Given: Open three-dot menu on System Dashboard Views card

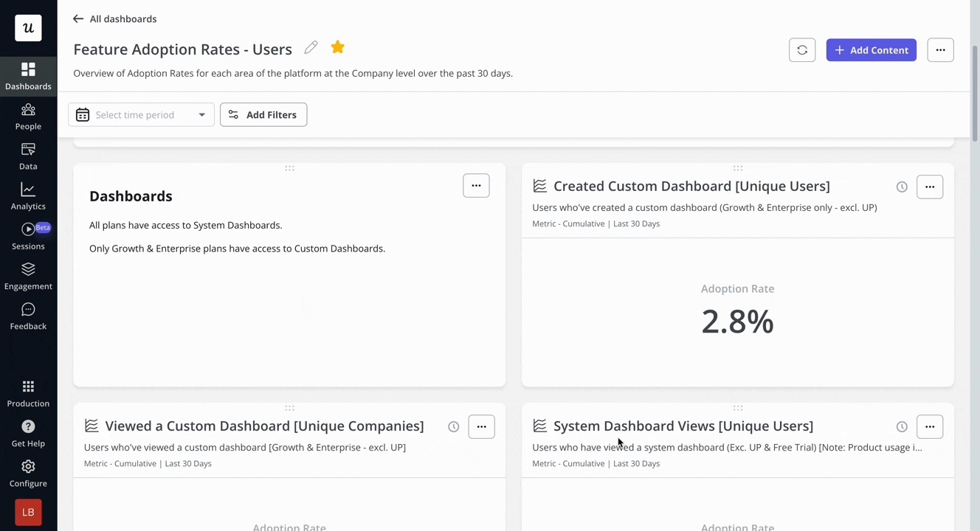Looking at the screenshot, I should [930, 426].
